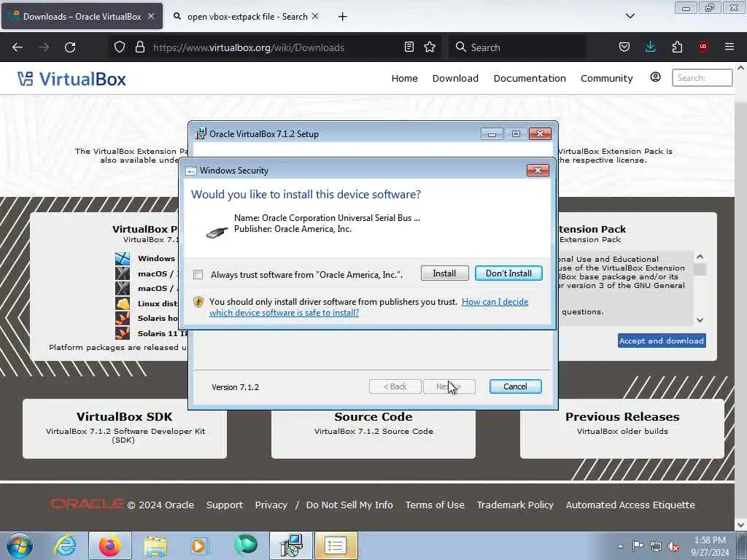Launch Internet Explorer from the taskbar
Viewport: 747px width, 560px height.
tap(65, 545)
